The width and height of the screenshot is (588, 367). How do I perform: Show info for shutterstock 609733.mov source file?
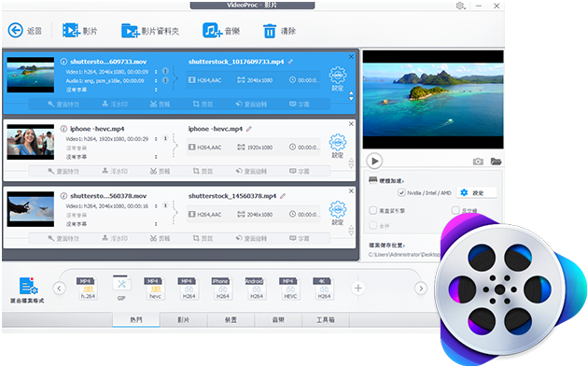point(63,62)
